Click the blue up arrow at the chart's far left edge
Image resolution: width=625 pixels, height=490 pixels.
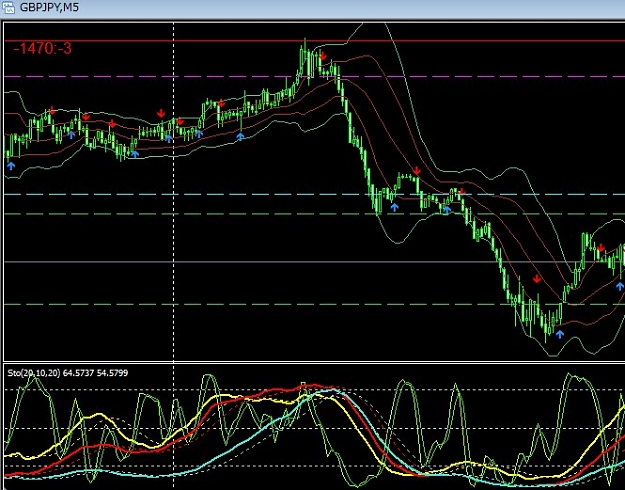(11, 166)
